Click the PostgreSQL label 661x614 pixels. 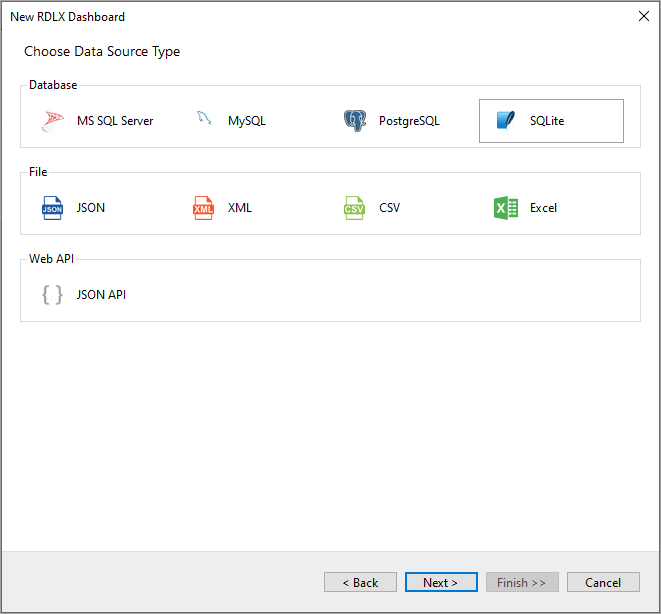click(409, 121)
